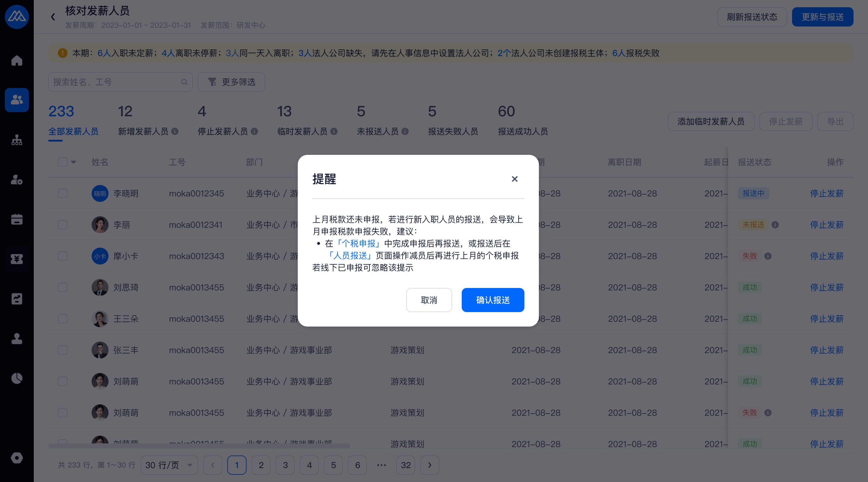Select the 报送成功人员 tab

click(523, 121)
